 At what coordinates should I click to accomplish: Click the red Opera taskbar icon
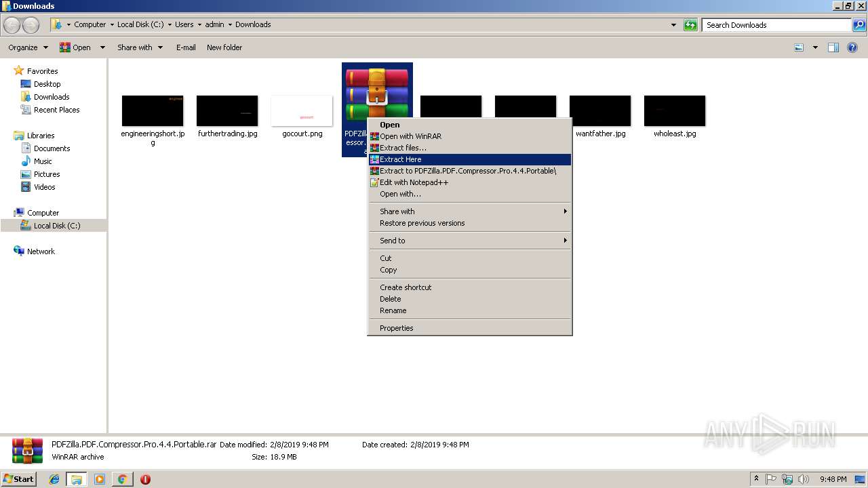[145, 479]
